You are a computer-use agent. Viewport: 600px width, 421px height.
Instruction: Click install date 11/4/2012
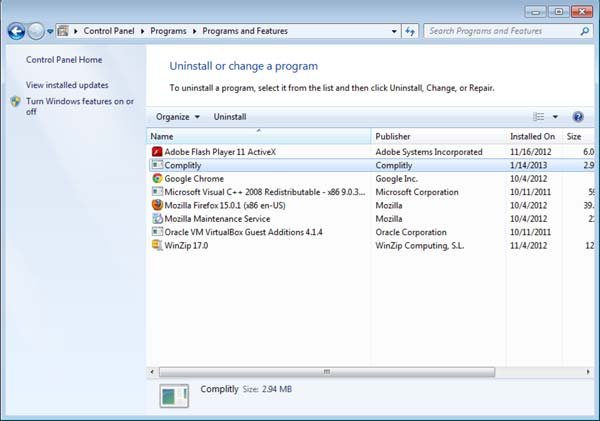[x=528, y=246]
